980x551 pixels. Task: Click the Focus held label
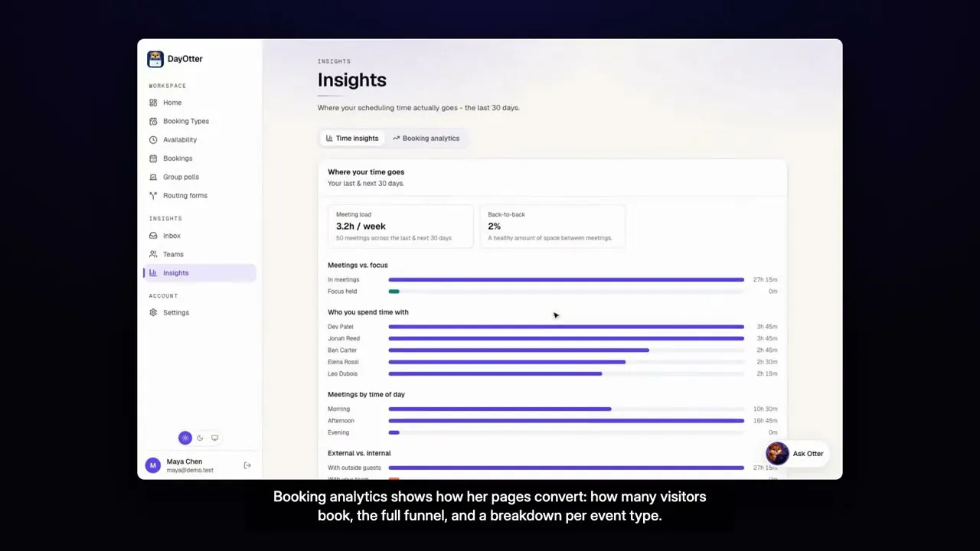coord(342,292)
